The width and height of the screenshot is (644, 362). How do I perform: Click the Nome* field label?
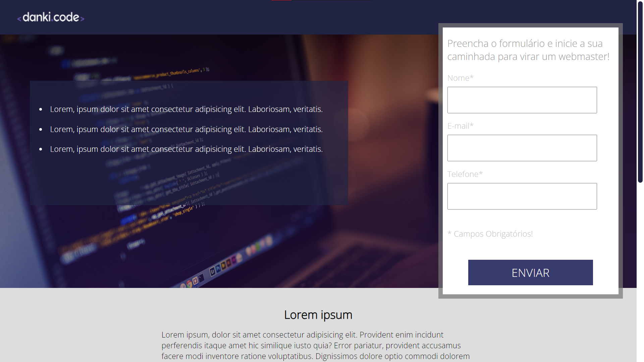click(460, 77)
